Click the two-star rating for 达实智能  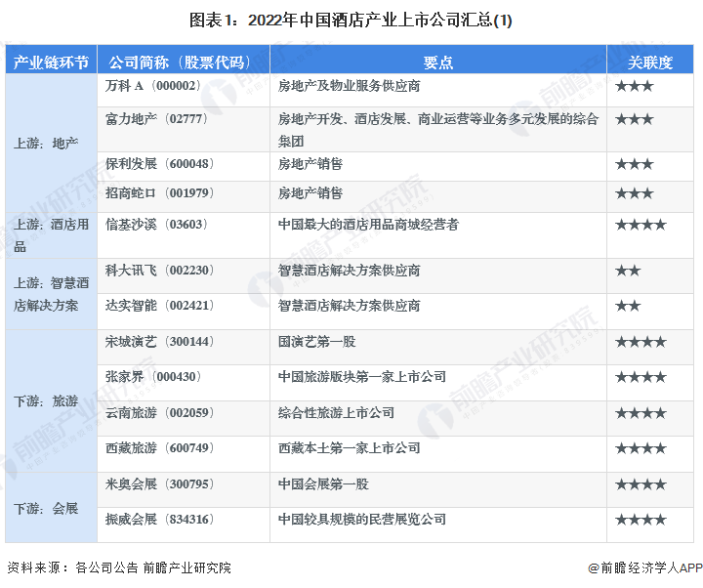point(628,306)
